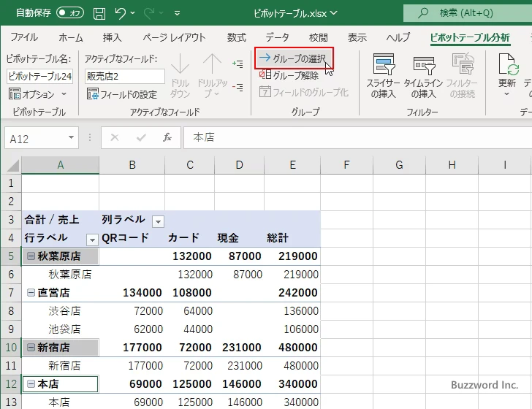
Task: Open the Name Box dropdown arrow
Action: pyautogui.click(x=72, y=137)
